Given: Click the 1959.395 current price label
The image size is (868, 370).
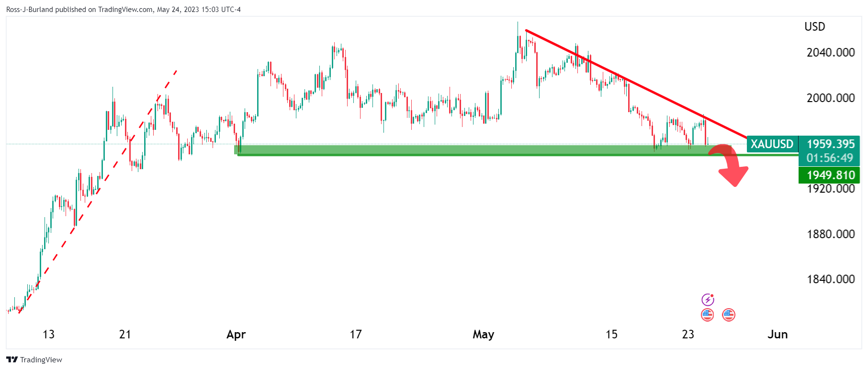Looking at the screenshot, I should pyautogui.click(x=830, y=144).
